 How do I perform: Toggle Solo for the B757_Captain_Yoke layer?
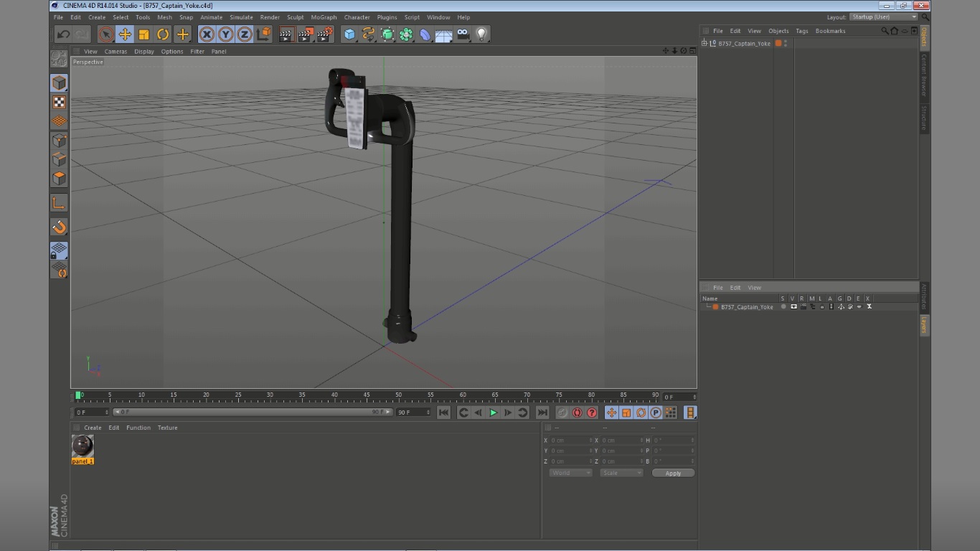[x=783, y=307]
